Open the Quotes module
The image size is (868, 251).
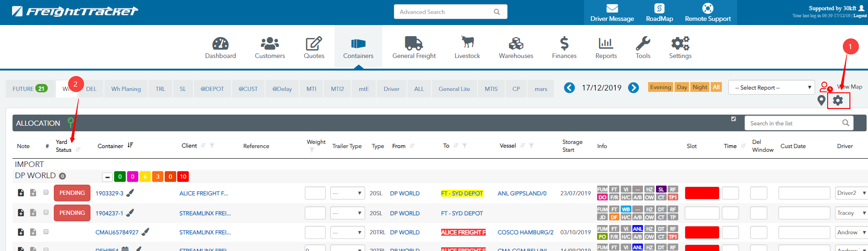[314, 48]
